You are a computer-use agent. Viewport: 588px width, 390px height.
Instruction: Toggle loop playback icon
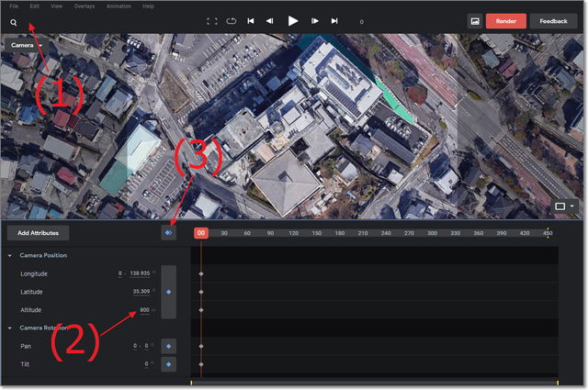(x=231, y=21)
